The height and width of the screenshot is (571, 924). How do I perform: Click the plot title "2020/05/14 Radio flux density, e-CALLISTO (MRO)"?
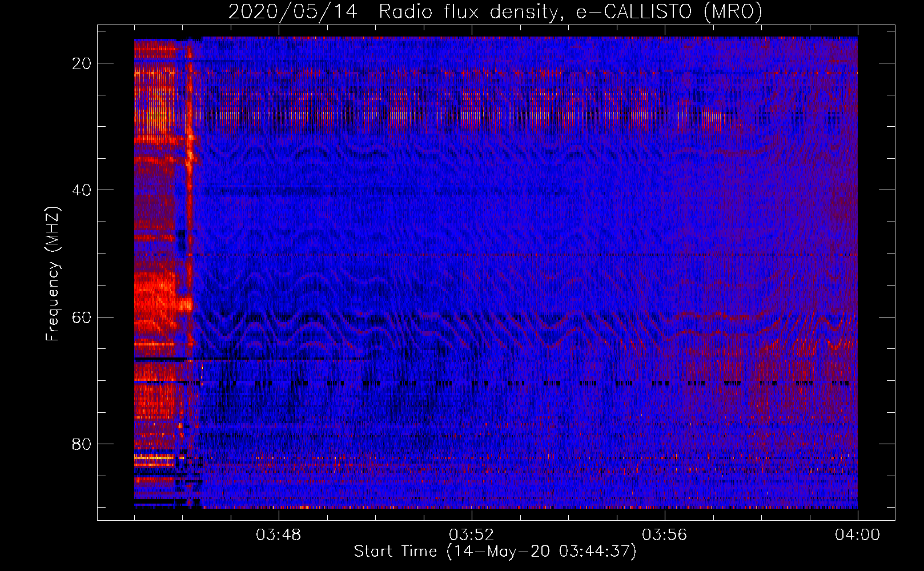coord(495,11)
